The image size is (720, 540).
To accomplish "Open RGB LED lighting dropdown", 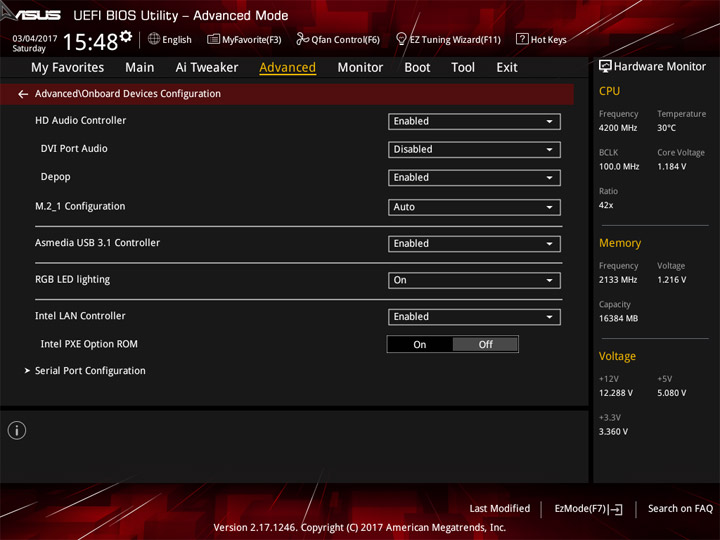I will tap(474, 280).
